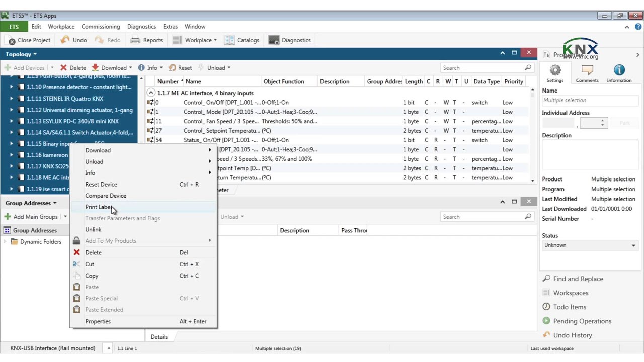Select object row 0 Control_ On/Off
This screenshot has height=362, width=644.
point(337,102)
